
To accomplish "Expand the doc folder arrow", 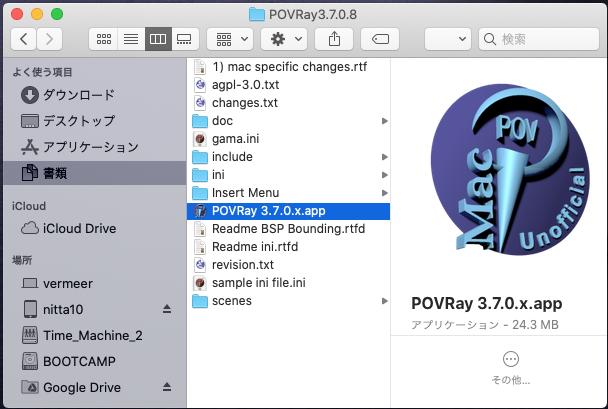I will click(384, 121).
